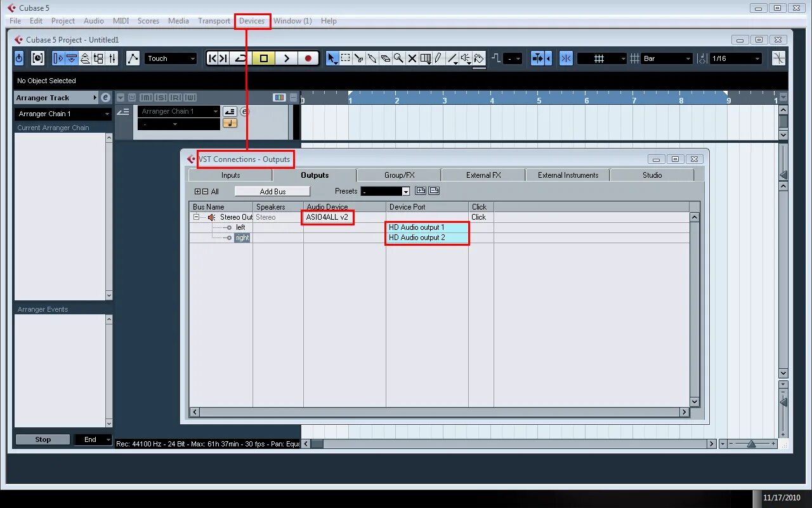The width and height of the screenshot is (812, 508).
Task: Open the Transport menu
Action: tap(214, 21)
